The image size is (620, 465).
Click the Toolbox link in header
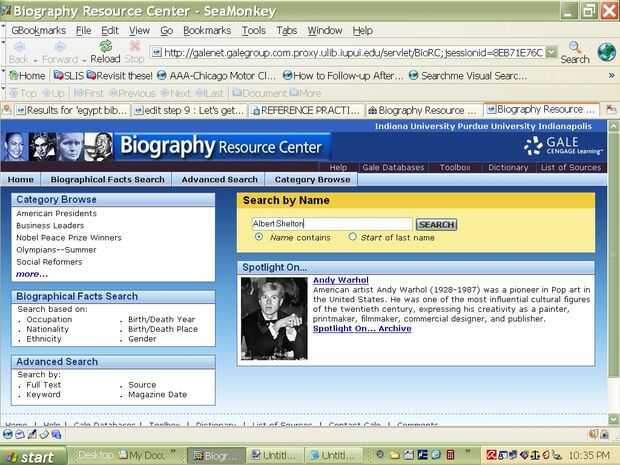(455, 167)
